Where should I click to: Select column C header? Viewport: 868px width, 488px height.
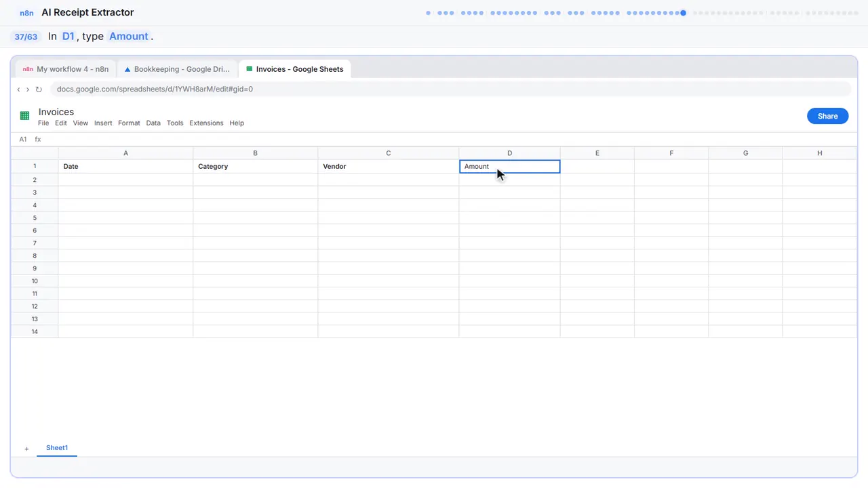[388, 153]
